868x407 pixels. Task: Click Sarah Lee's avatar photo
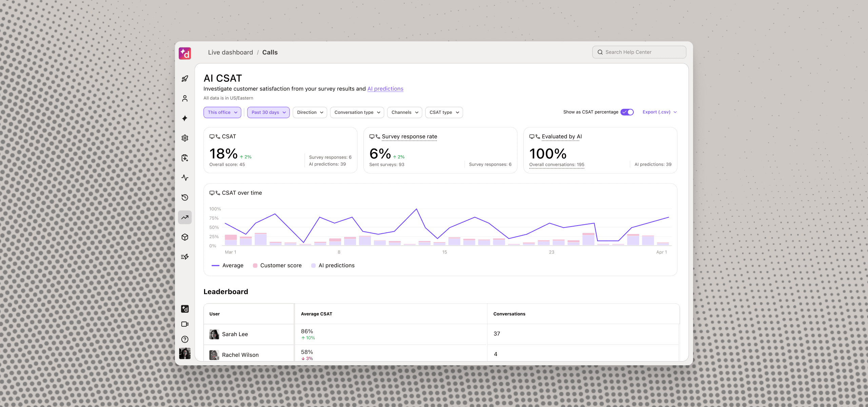pyautogui.click(x=214, y=334)
